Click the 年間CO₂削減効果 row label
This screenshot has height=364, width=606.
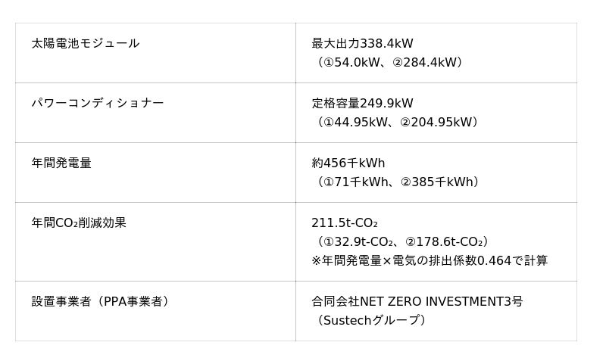(x=79, y=223)
